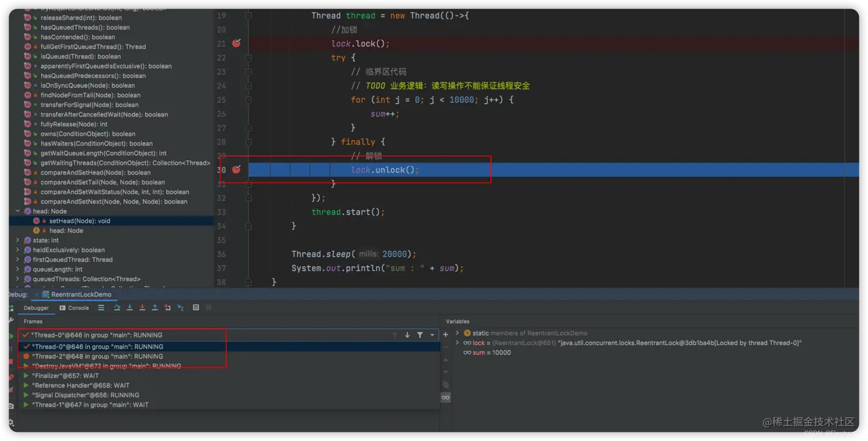Collapse the code fold on line 19
This screenshot has height=441, width=868.
[249, 16]
